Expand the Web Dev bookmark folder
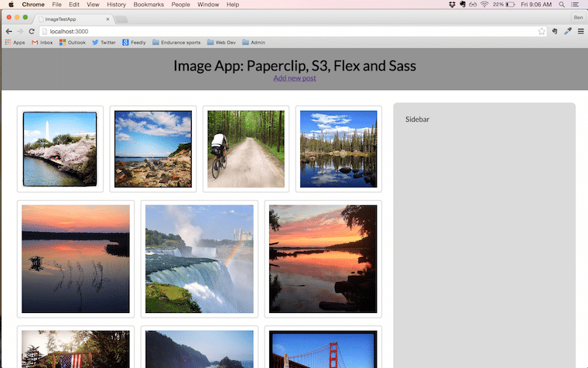588x368 pixels. coord(221,43)
